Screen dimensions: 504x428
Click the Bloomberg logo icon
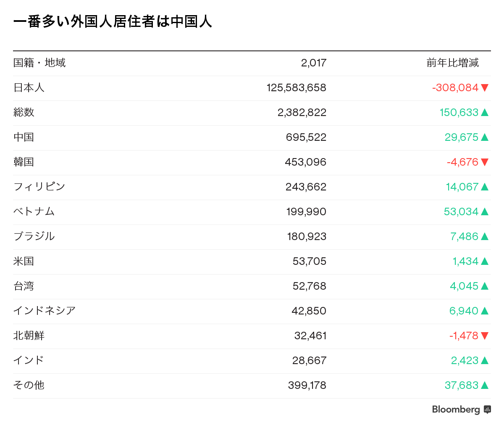click(487, 410)
